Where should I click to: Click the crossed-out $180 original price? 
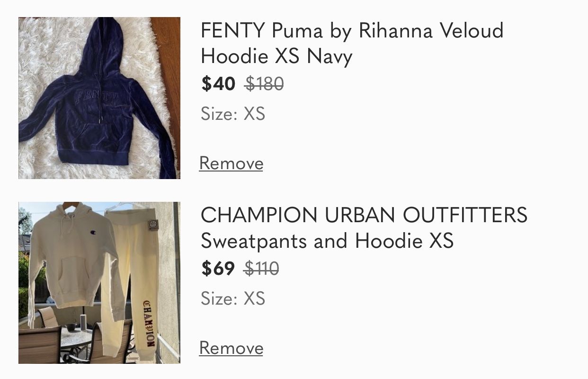(264, 84)
